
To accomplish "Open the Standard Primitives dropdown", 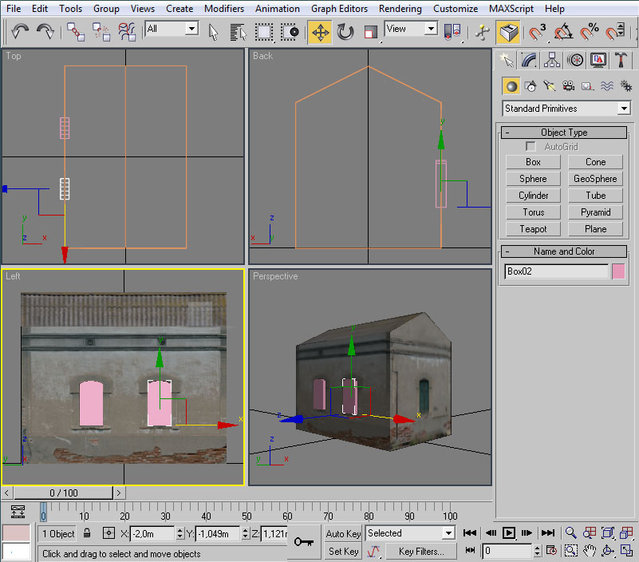I will click(566, 108).
